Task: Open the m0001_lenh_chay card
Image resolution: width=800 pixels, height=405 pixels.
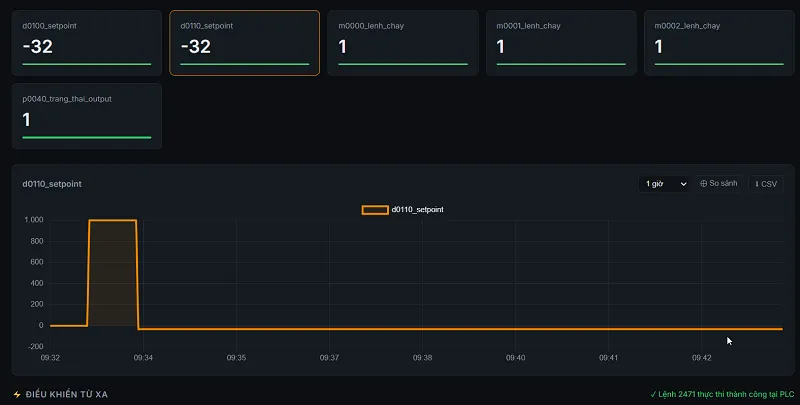Action: 561,43
